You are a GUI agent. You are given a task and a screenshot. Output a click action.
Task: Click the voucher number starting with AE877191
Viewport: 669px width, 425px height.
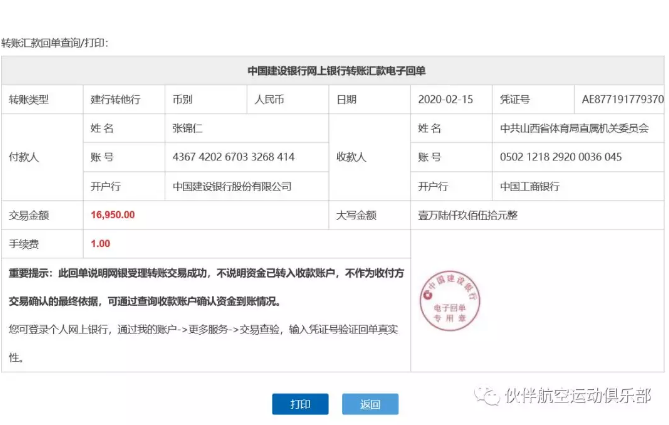[621, 100]
